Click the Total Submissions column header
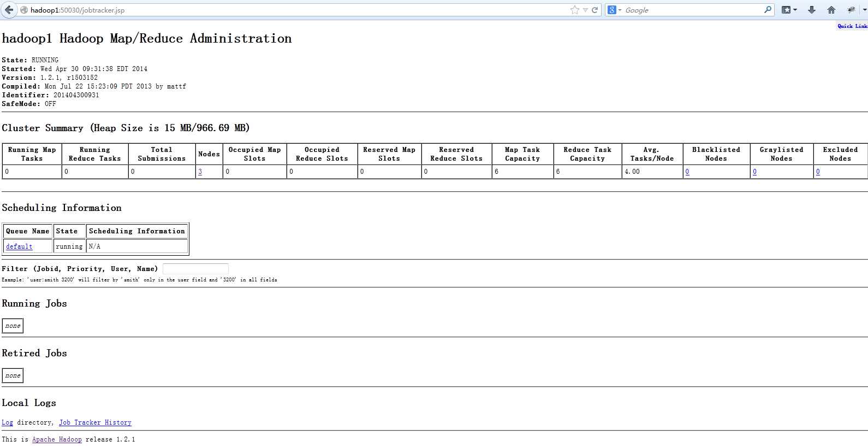Screen dimensions: 868x447 pos(162,154)
